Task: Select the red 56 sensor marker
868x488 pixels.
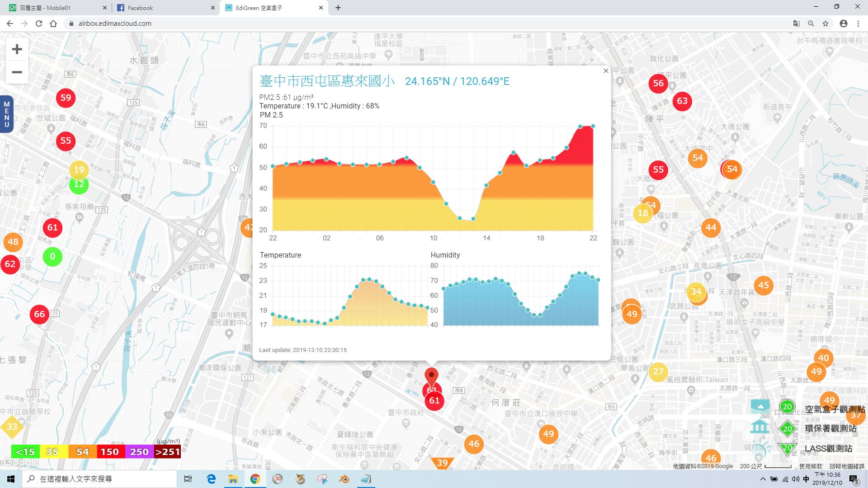Action: click(658, 83)
